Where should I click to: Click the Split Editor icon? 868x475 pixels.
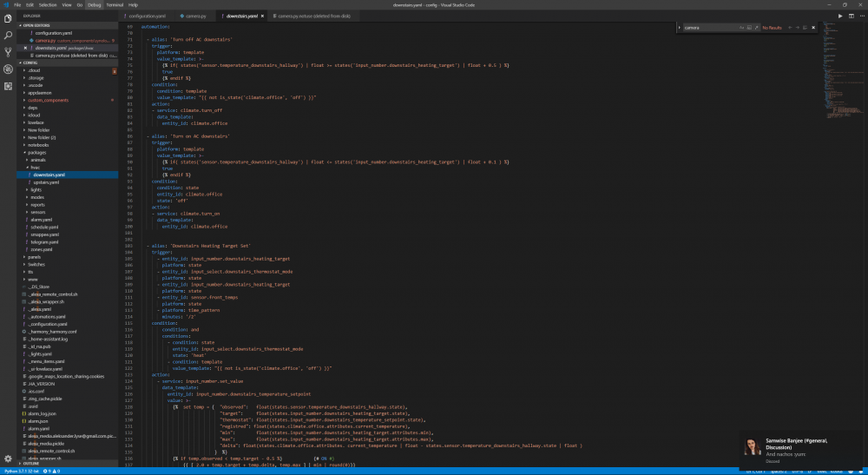click(x=852, y=16)
